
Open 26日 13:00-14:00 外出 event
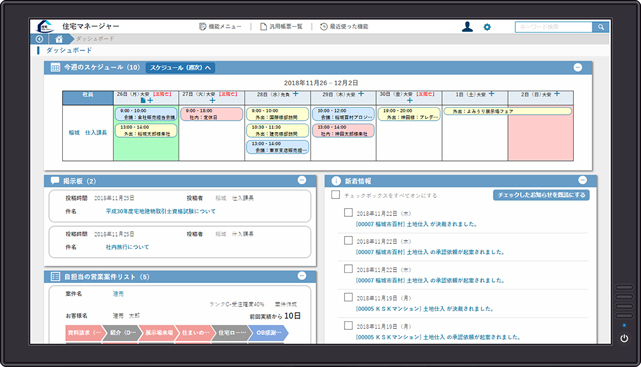pyautogui.click(x=146, y=130)
